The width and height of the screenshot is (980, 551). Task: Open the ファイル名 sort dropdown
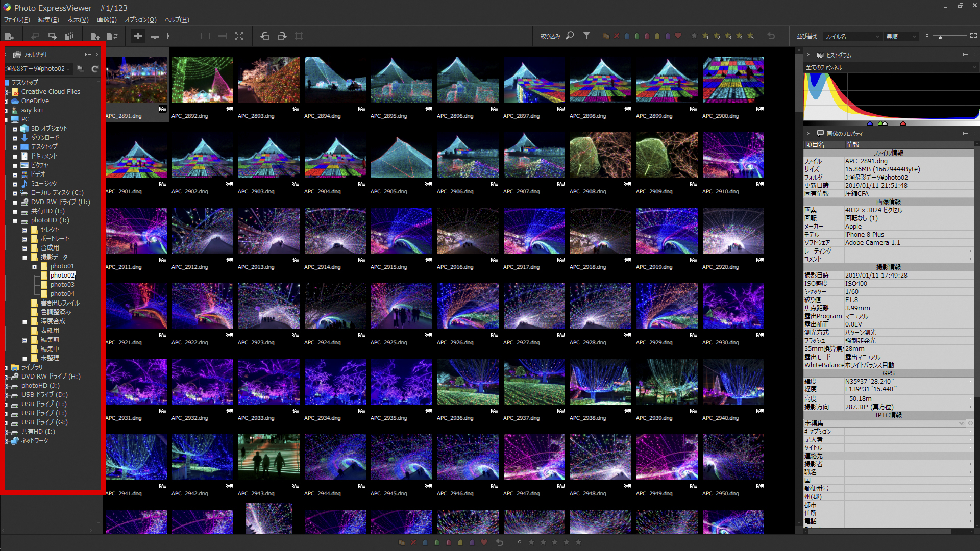pos(852,37)
